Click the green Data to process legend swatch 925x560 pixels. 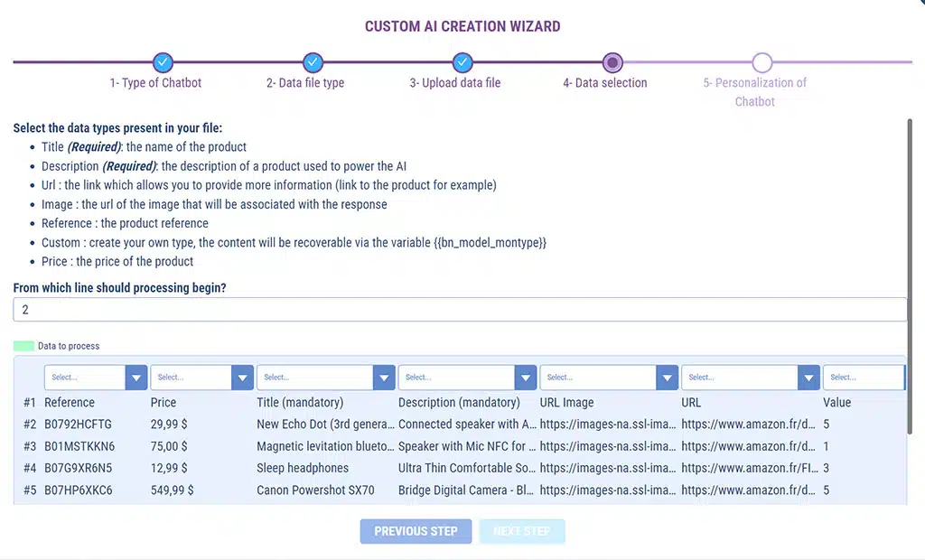24,346
